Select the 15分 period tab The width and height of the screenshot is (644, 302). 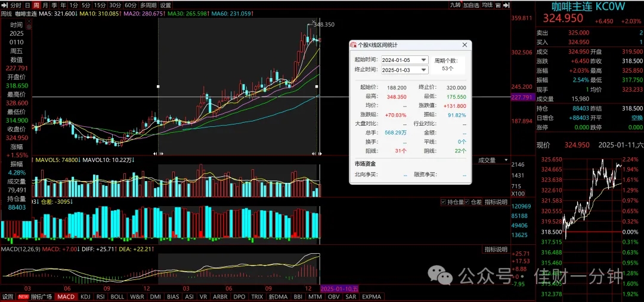click(99, 5)
